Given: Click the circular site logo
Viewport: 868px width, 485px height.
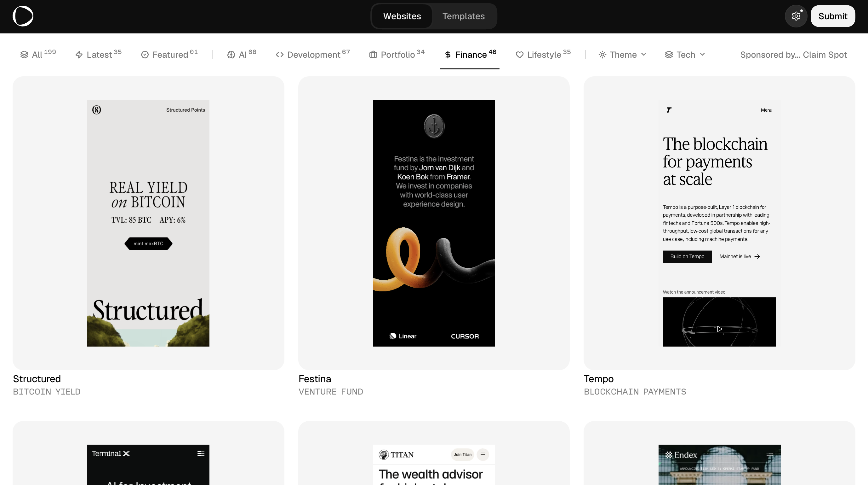Looking at the screenshot, I should coord(23,16).
